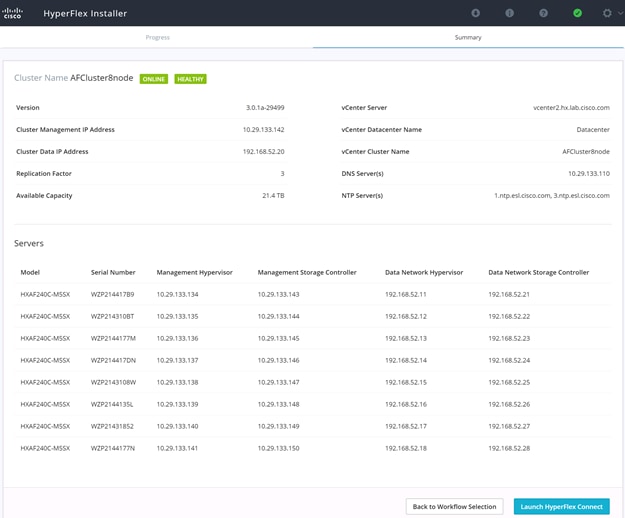Image resolution: width=625 pixels, height=518 pixels.
Task: Open the help question mark icon
Action: (x=543, y=13)
